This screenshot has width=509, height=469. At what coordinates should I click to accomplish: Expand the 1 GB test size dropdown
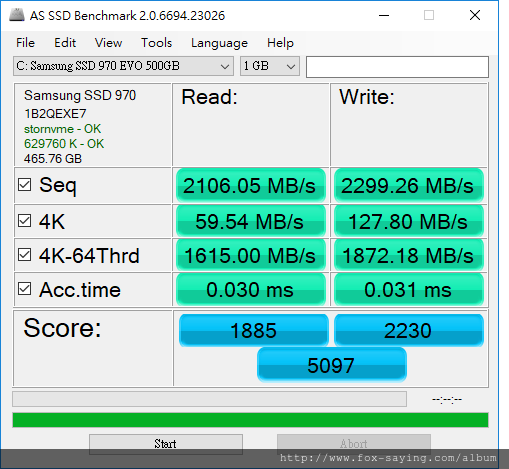[x=270, y=66]
